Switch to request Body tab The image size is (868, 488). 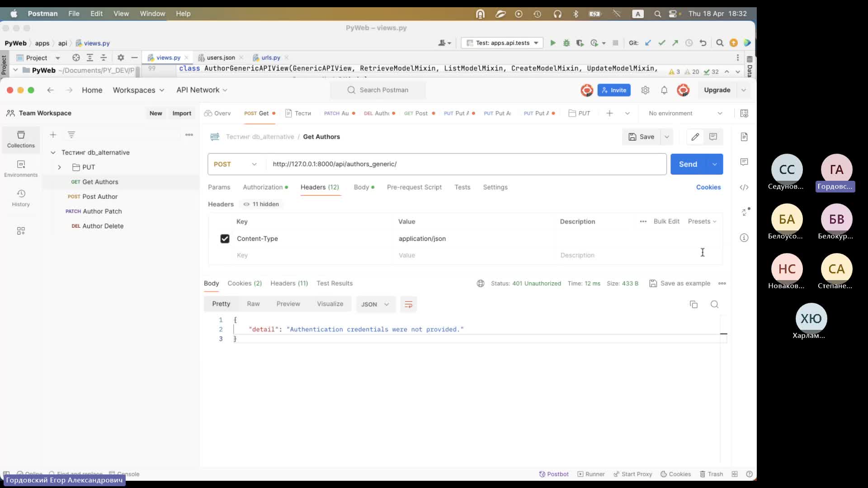[363, 187]
